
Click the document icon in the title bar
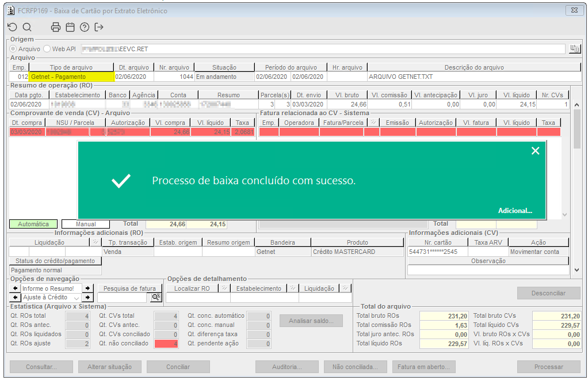(x=12, y=10)
